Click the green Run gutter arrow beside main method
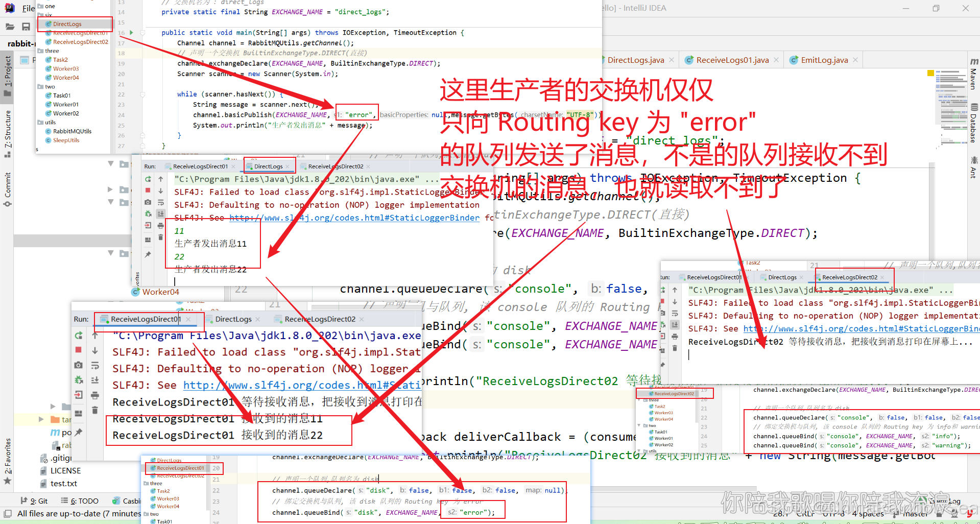 [x=131, y=33]
